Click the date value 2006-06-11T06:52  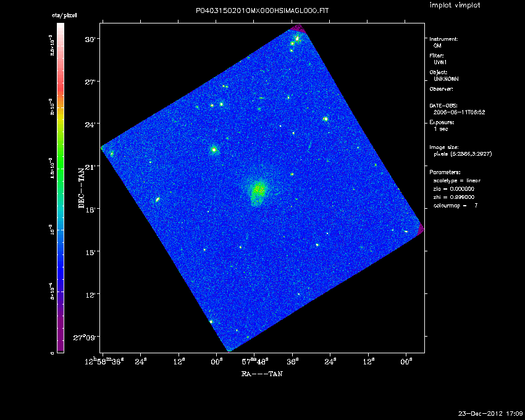(459, 112)
